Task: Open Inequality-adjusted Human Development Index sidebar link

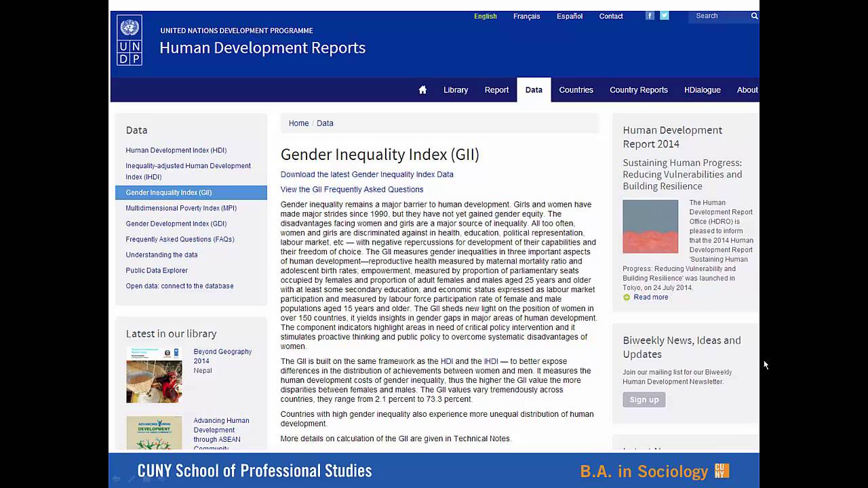Action: [189, 171]
